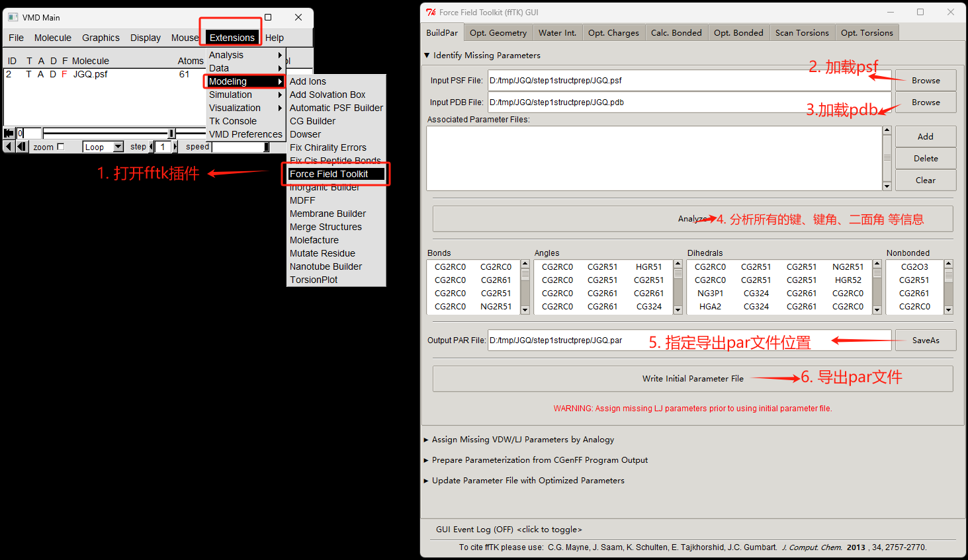Viewport: 968px width, 560px height.
Task: Switch to the Opt. Bonded tab
Action: tap(738, 33)
